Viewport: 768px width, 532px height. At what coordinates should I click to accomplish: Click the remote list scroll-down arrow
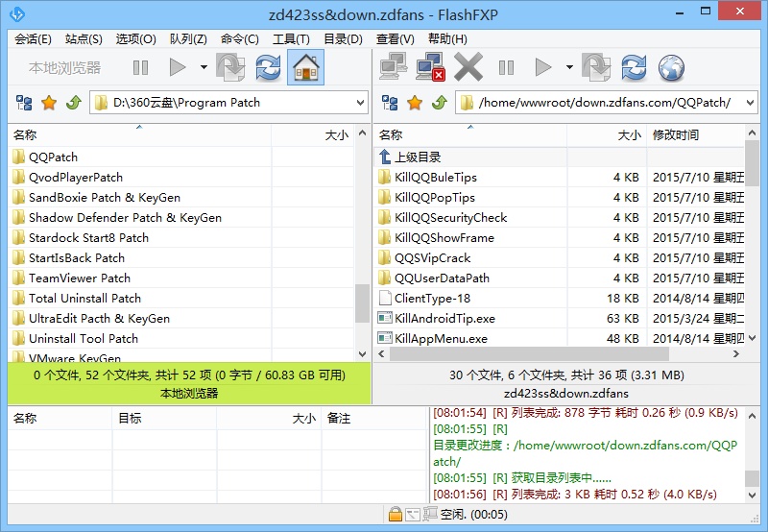coord(752,338)
